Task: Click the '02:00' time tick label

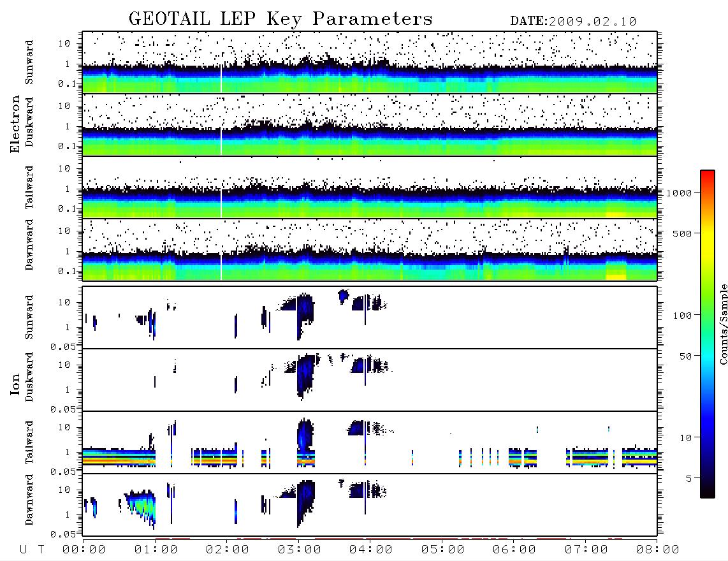Action: coord(228,550)
